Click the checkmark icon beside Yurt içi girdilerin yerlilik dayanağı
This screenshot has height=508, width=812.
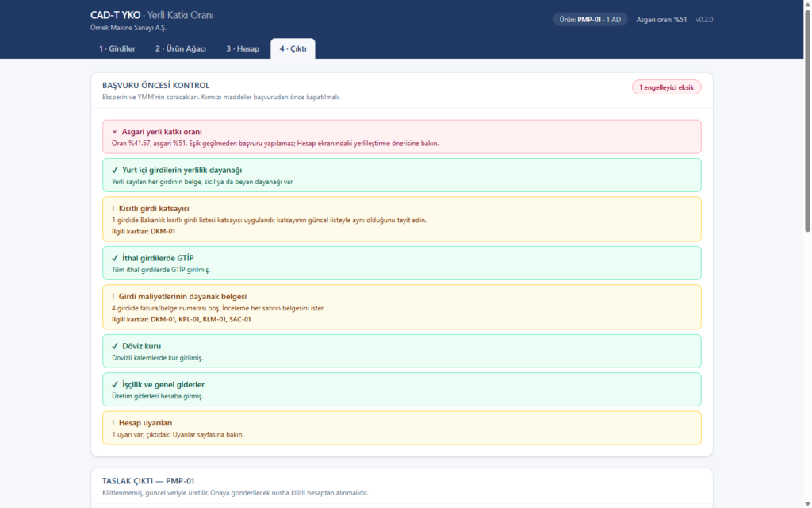click(115, 170)
